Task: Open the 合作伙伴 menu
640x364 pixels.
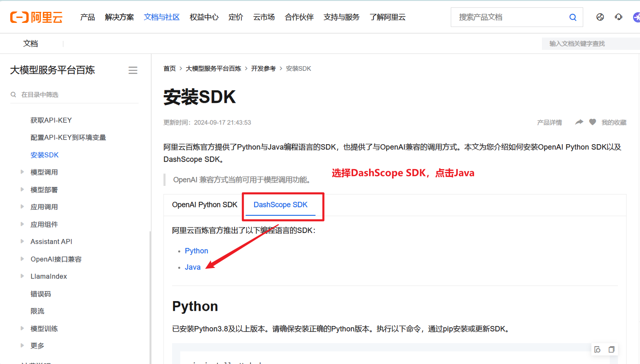Action: [x=299, y=17]
